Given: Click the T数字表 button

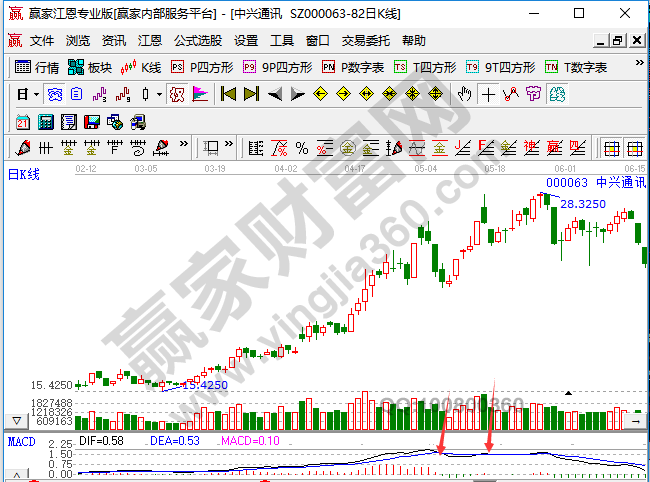Looking at the screenshot, I should click(577, 67).
